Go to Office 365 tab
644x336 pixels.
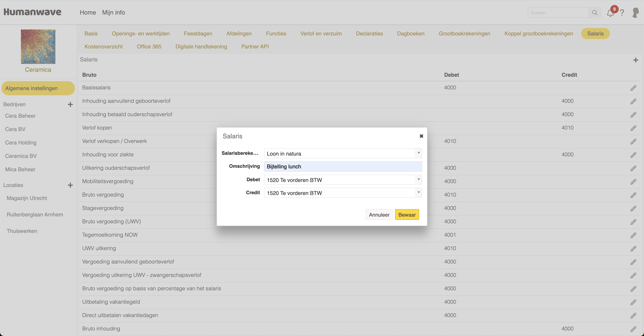(x=149, y=46)
